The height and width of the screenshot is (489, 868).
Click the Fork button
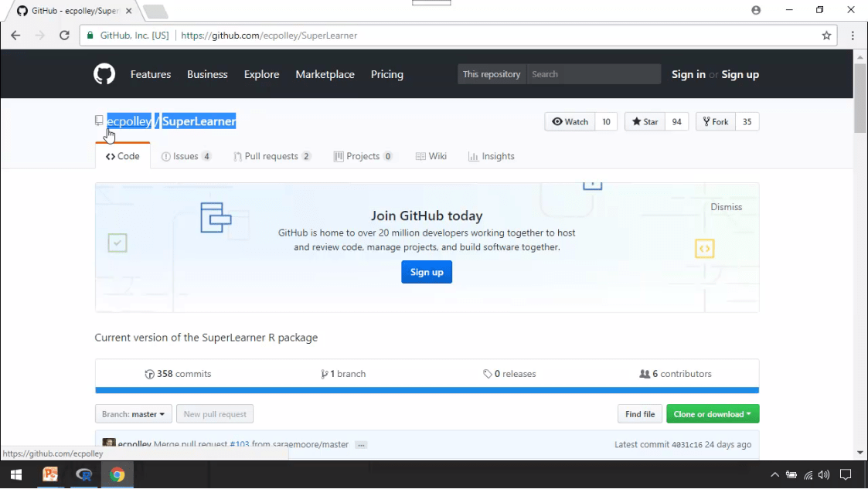pos(715,122)
